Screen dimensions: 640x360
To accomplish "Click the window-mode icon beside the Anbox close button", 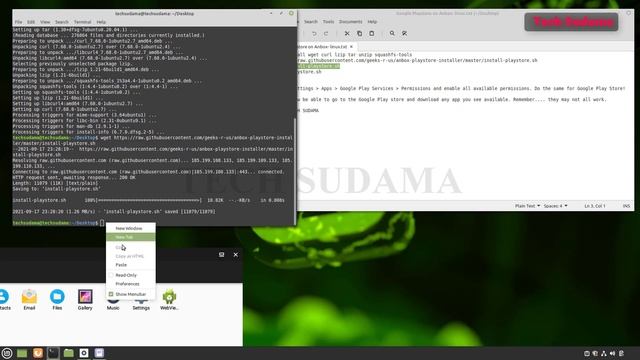I will click(x=221, y=255).
